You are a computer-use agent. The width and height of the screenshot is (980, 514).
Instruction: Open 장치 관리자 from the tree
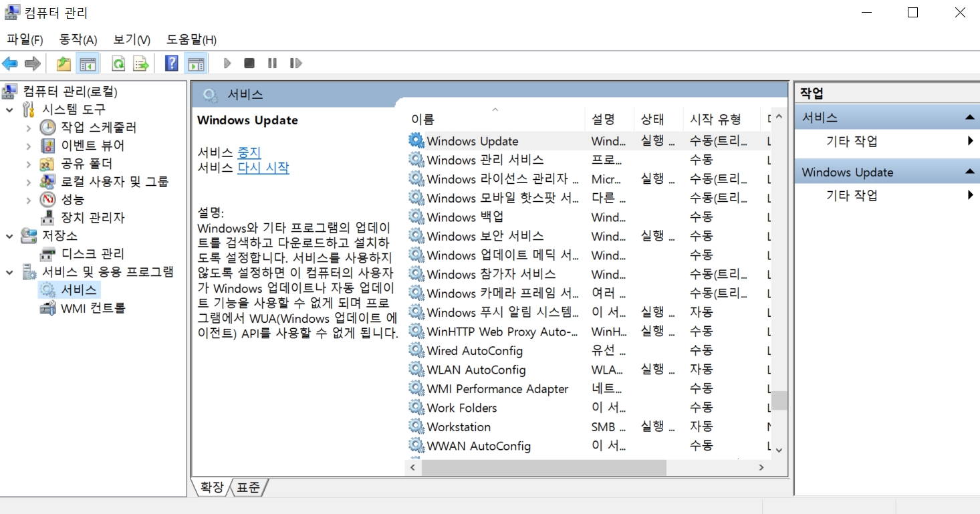93,217
